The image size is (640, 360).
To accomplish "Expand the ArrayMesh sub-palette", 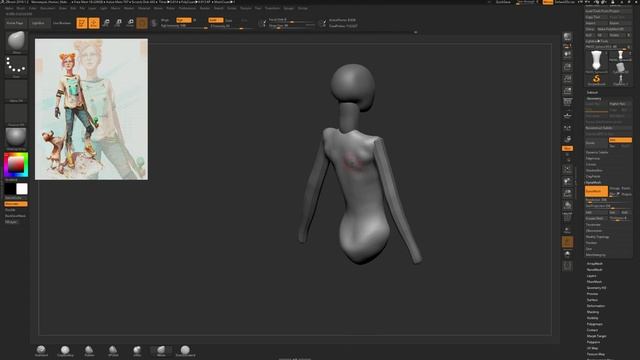I will [595, 264].
